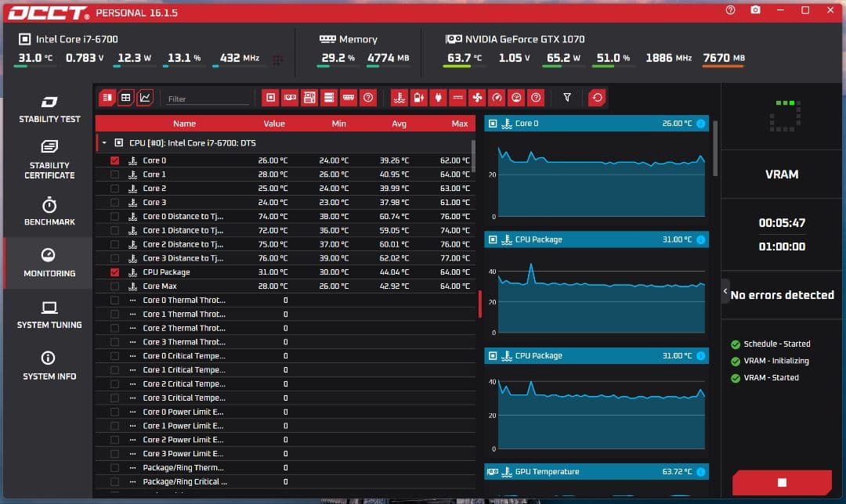Toggle other sensor types question icon
Image resolution: width=846 pixels, height=504 pixels.
pos(536,98)
